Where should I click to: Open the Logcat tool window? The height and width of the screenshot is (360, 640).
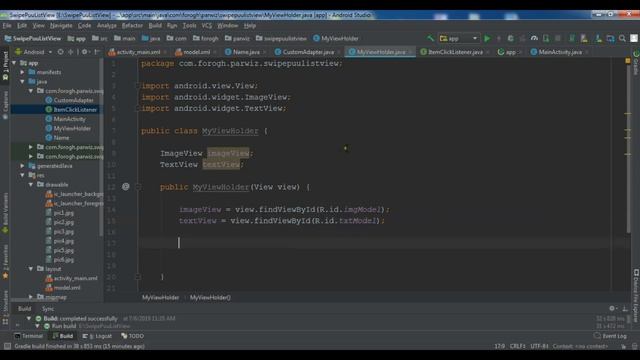point(98,336)
